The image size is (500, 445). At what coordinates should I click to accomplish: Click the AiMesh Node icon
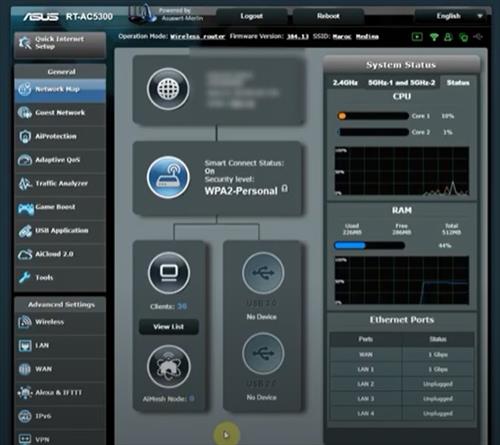pyautogui.click(x=169, y=367)
